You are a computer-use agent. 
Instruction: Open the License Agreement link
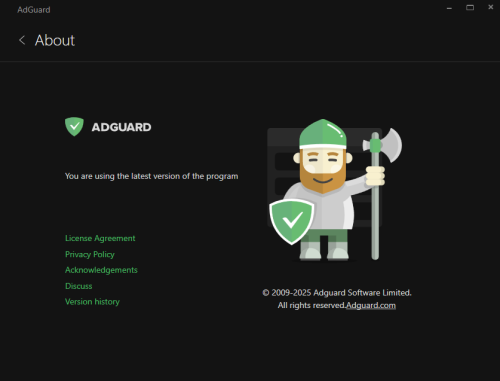tap(100, 238)
